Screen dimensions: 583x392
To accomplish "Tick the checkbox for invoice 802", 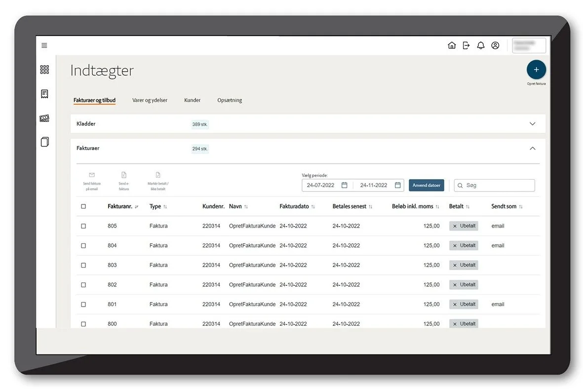I will pos(83,285).
